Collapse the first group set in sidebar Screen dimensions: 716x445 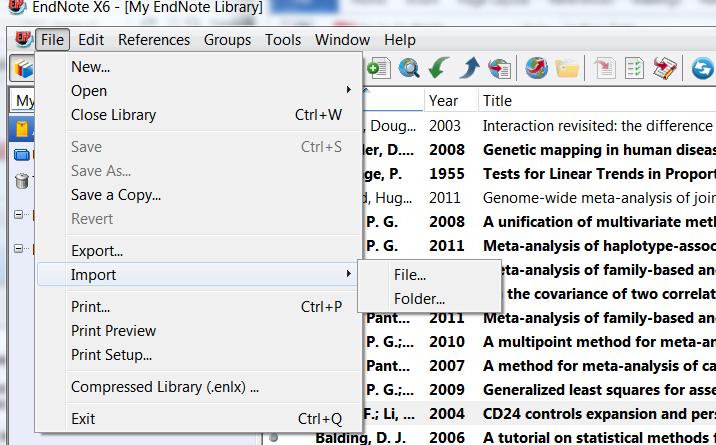point(18,214)
